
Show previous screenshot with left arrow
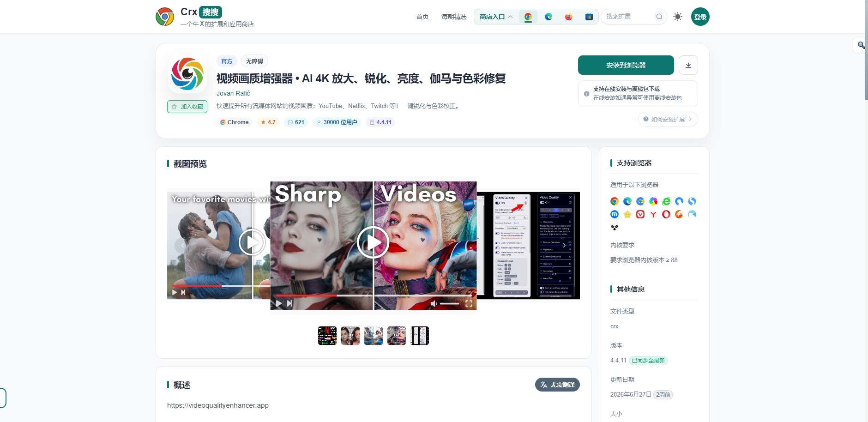[182, 245]
